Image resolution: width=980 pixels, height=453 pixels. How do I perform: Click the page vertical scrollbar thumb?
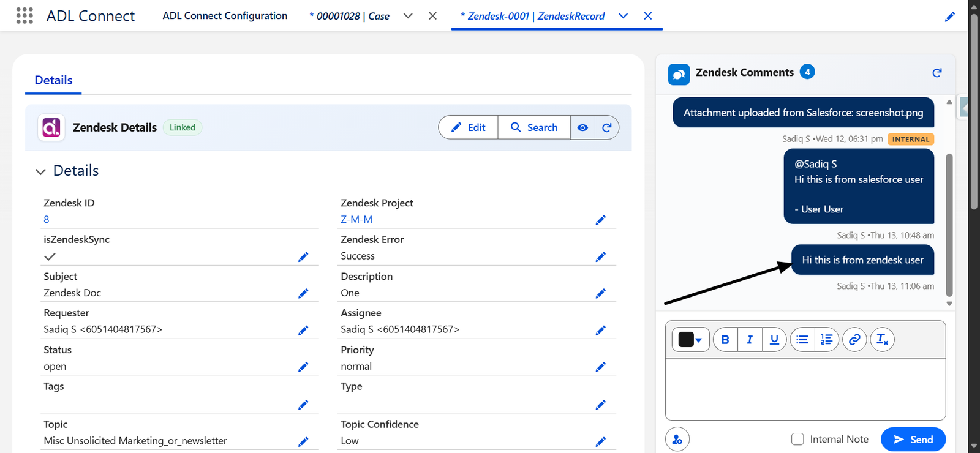(974, 111)
